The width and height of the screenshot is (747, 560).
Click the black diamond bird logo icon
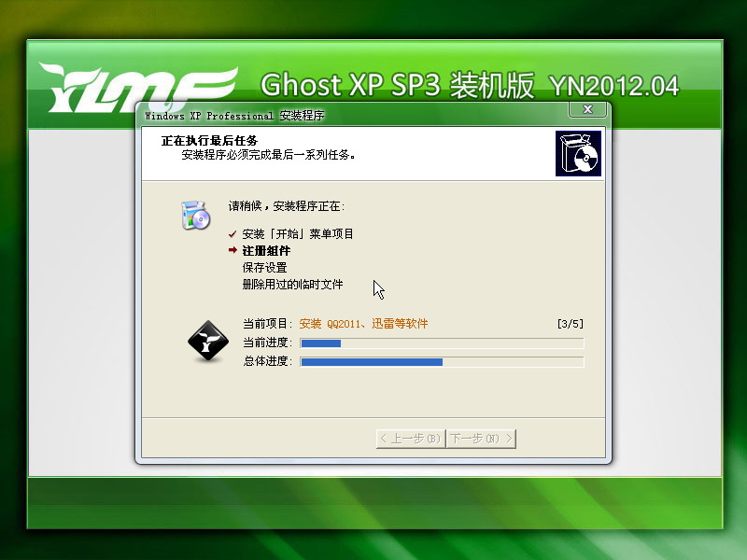(207, 341)
